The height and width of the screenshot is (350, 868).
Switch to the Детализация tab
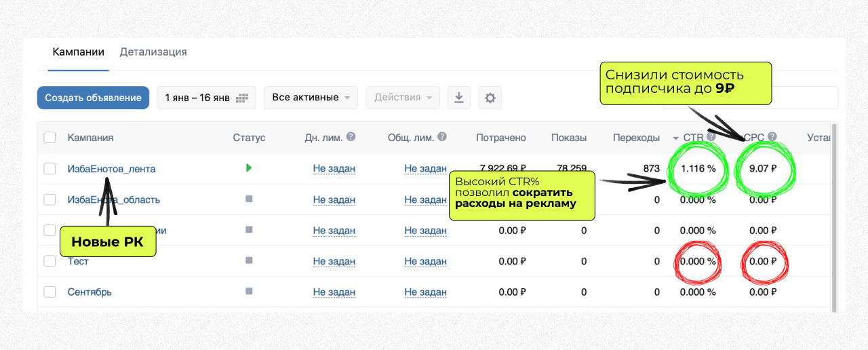tap(153, 52)
